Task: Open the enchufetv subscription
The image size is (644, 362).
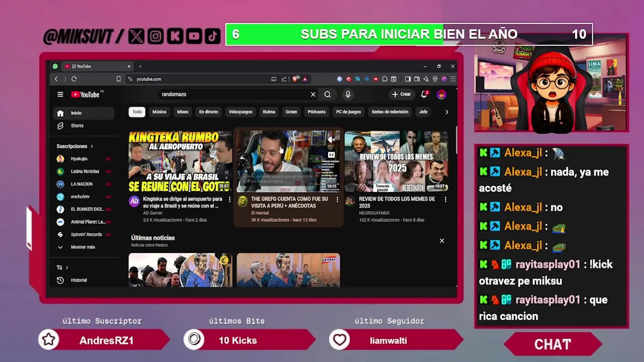Action: 84,197
